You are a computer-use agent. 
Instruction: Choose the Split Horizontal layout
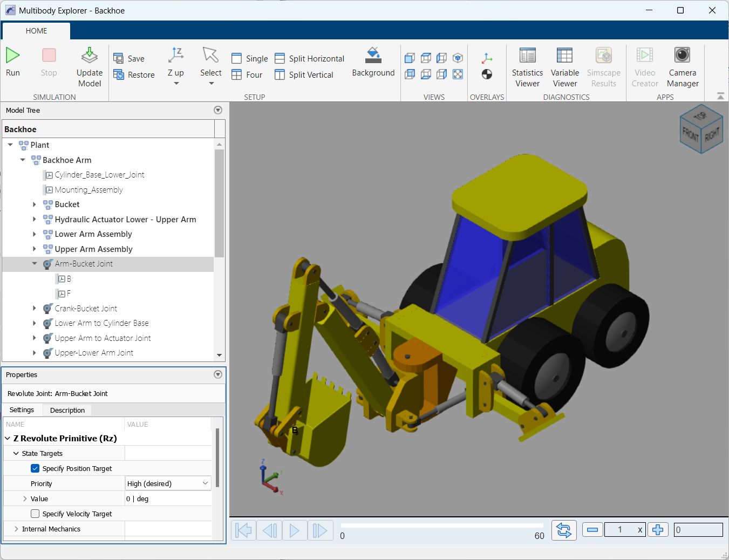point(310,58)
